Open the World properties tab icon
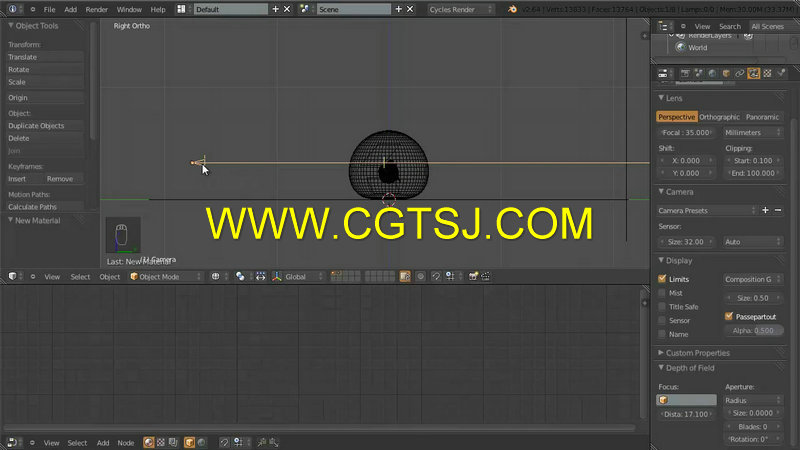Viewport: 800px width, 450px height. point(712,73)
